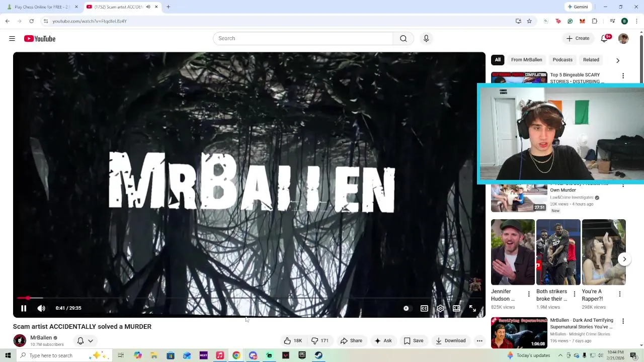
Task: Select the All filter chip
Action: 498,60
